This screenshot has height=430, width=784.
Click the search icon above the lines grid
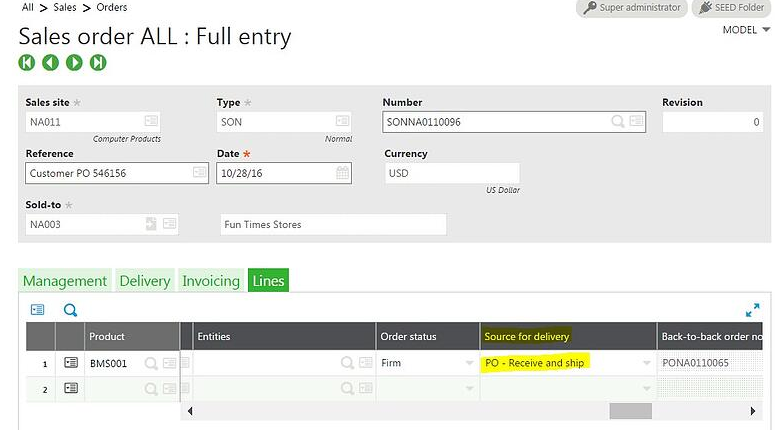pyautogui.click(x=71, y=310)
